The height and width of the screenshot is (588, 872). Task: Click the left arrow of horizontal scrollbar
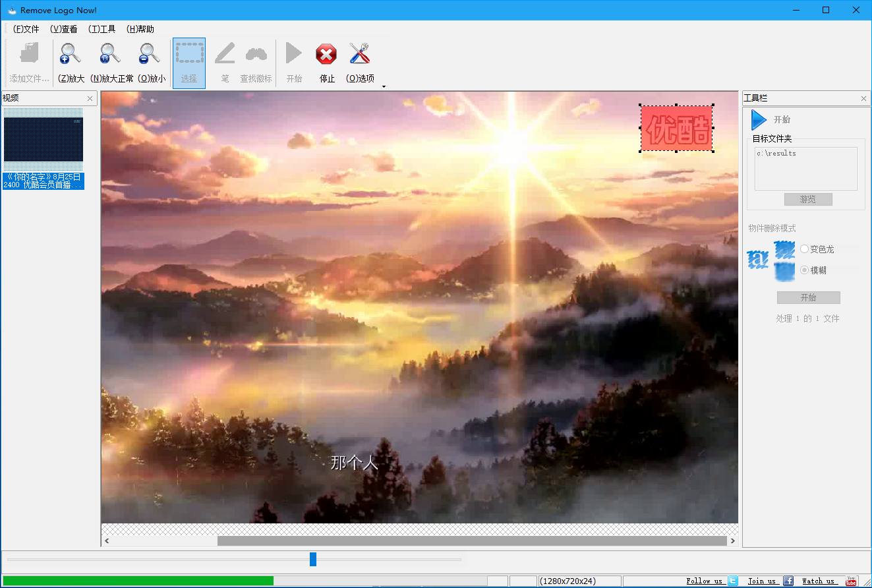(106, 541)
